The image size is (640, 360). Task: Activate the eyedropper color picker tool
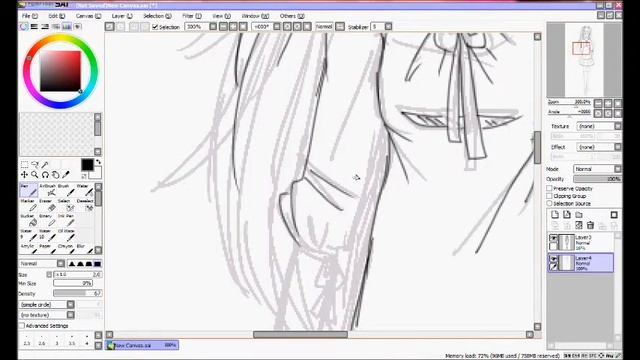[66, 175]
